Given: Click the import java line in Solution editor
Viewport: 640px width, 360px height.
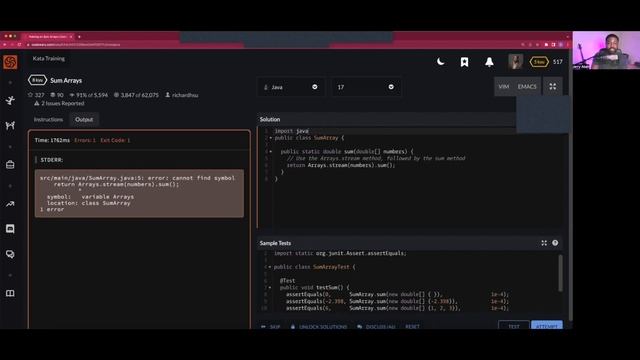Looking at the screenshot, I should tap(291, 131).
